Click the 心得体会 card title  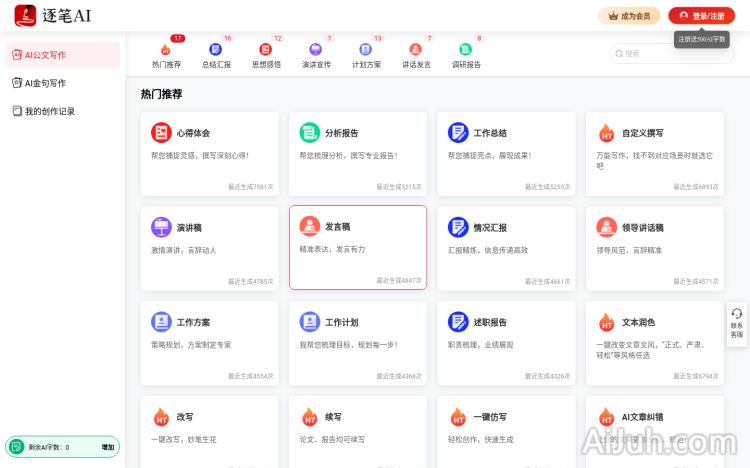[193, 133]
